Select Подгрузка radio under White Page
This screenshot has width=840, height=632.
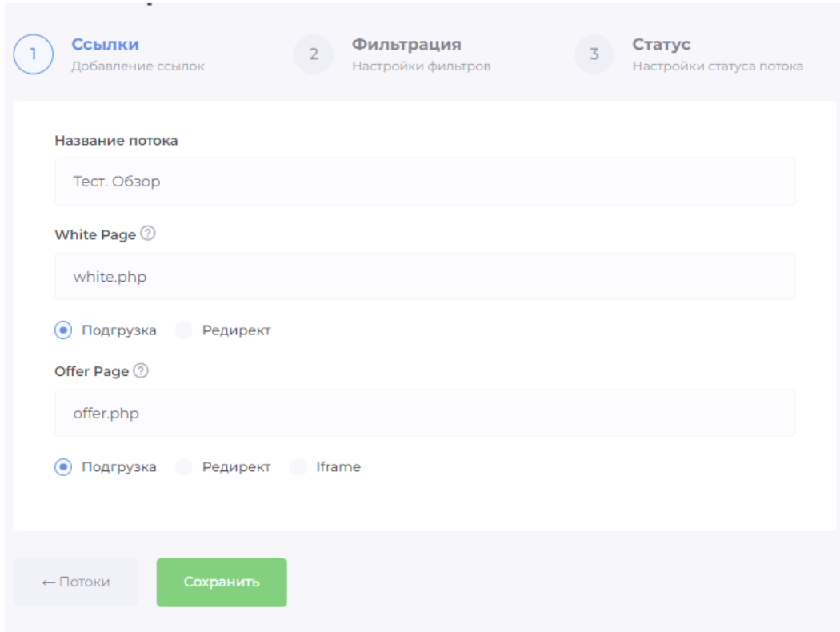[63, 330]
